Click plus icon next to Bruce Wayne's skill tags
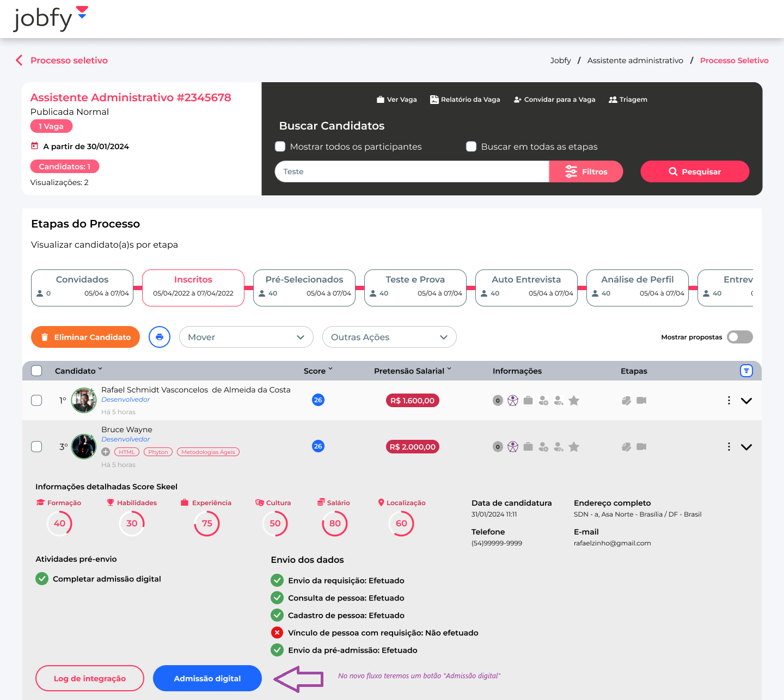The width and height of the screenshot is (784, 700). pyautogui.click(x=106, y=452)
